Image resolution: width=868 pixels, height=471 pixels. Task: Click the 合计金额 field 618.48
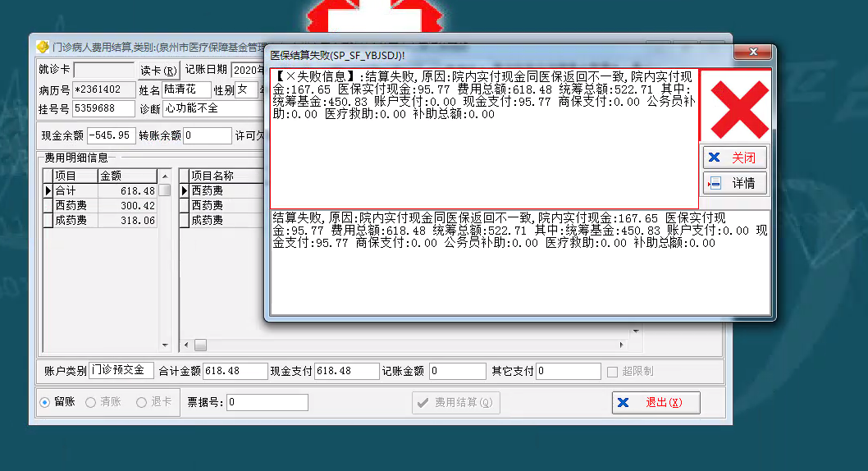235,372
